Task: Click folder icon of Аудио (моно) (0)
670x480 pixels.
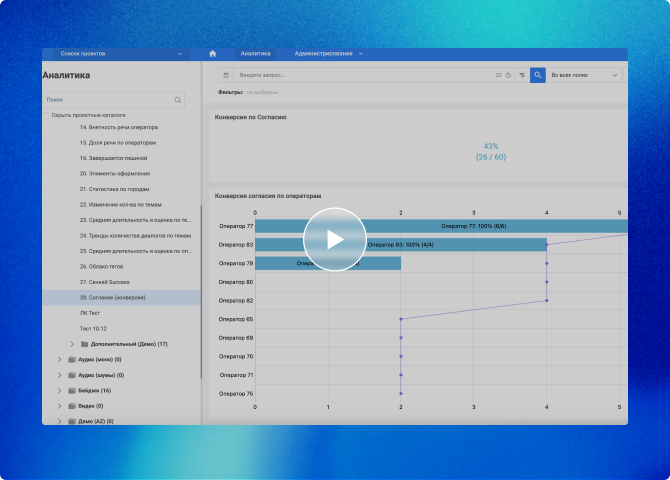Action: 72,359
